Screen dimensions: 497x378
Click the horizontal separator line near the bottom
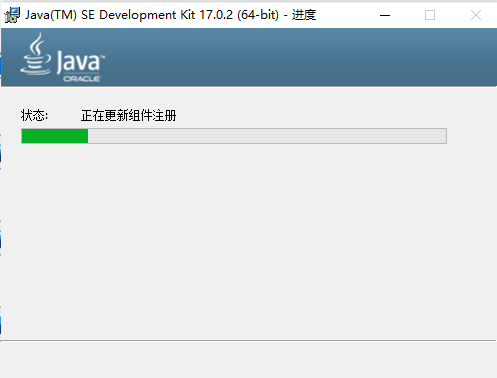pyautogui.click(x=248, y=341)
